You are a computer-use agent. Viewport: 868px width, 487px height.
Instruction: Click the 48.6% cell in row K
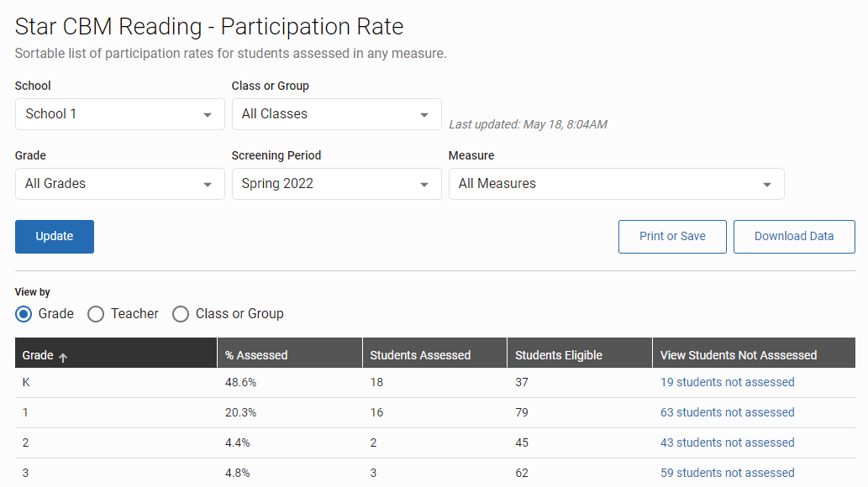(241, 382)
